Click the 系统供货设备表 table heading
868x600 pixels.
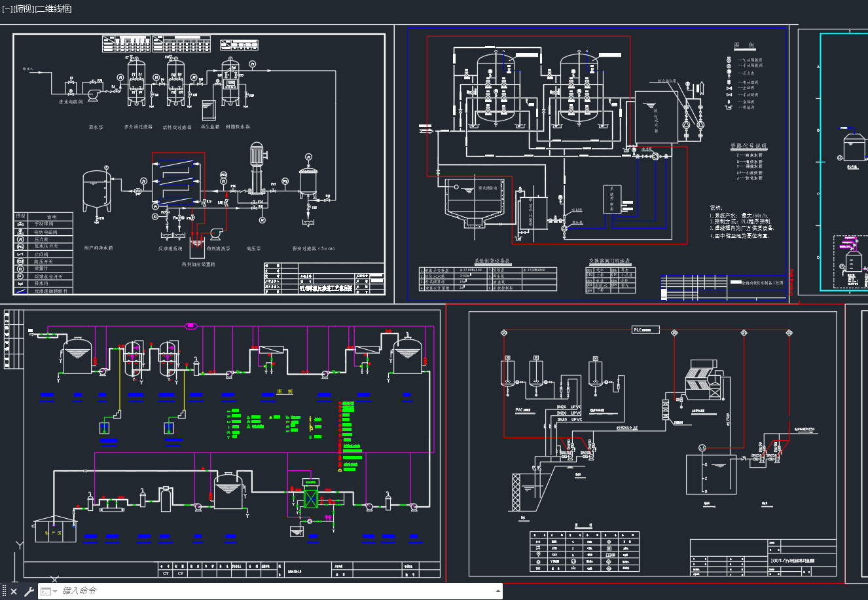click(492, 261)
